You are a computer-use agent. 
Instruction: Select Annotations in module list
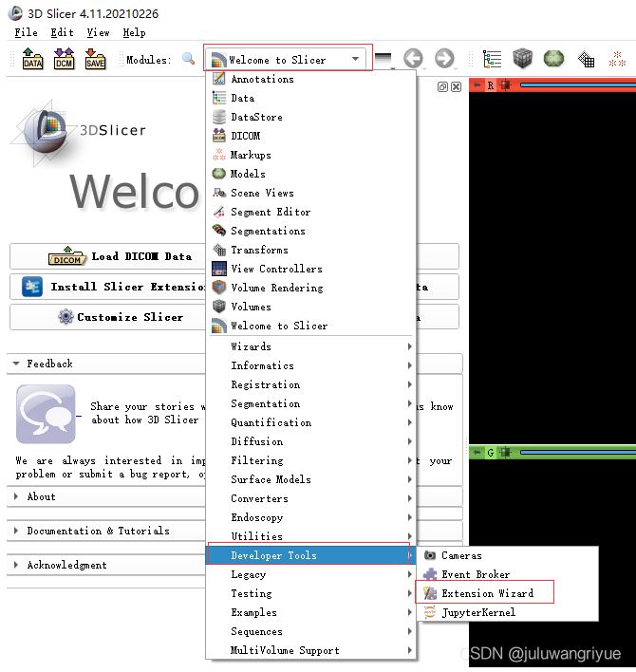310,79
